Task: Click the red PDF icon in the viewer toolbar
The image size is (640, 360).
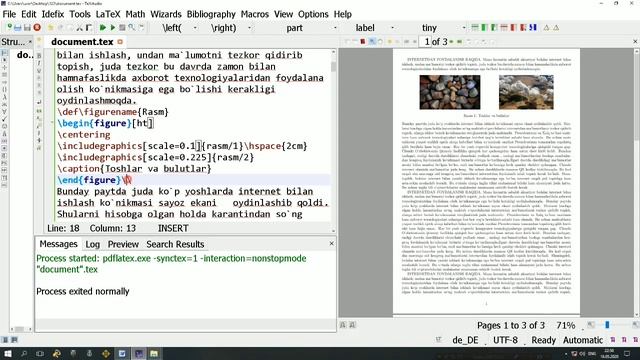Action: pyautogui.click(x=362, y=42)
